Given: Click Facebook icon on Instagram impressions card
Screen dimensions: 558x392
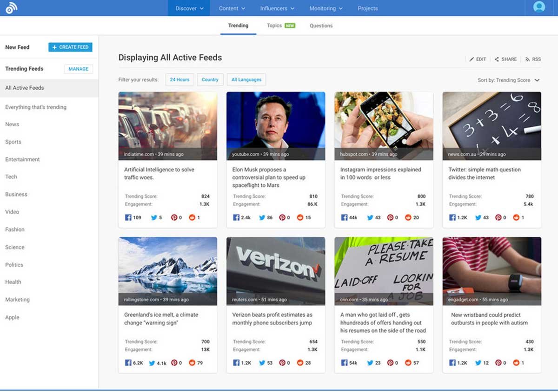Looking at the screenshot, I should pyautogui.click(x=345, y=217).
